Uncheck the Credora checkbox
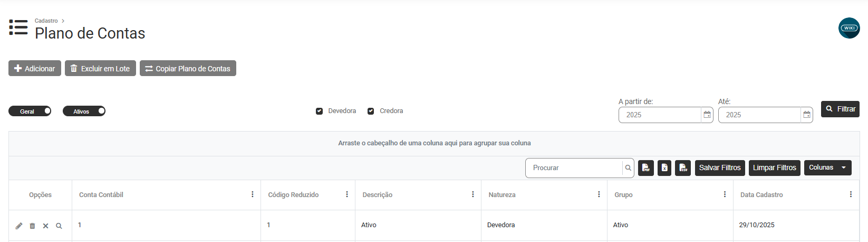868x242 pixels. [x=371, y=111]
